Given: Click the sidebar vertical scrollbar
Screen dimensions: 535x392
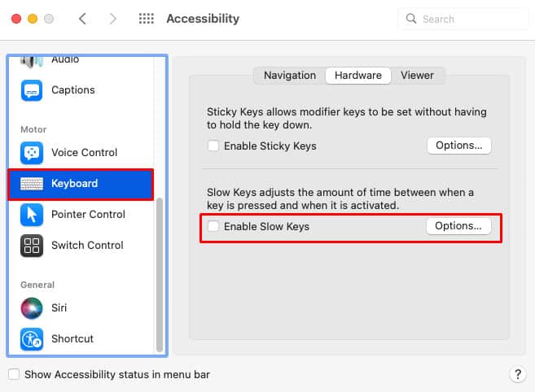Looking at the screenshot, I should pos(159,275).
